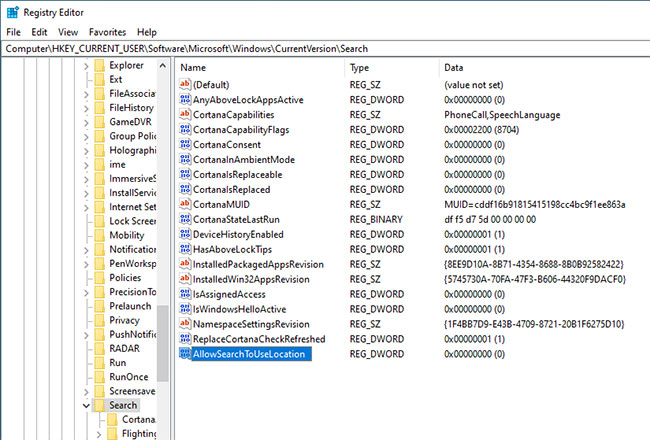Click the CortanaIsReplaced DWORD icon

click(x=185, y=189)
